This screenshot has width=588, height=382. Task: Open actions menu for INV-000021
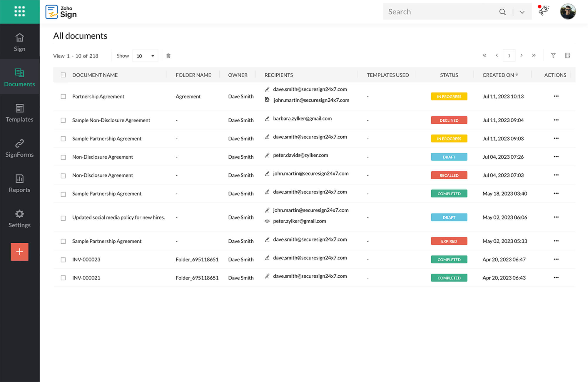point(556,278)
